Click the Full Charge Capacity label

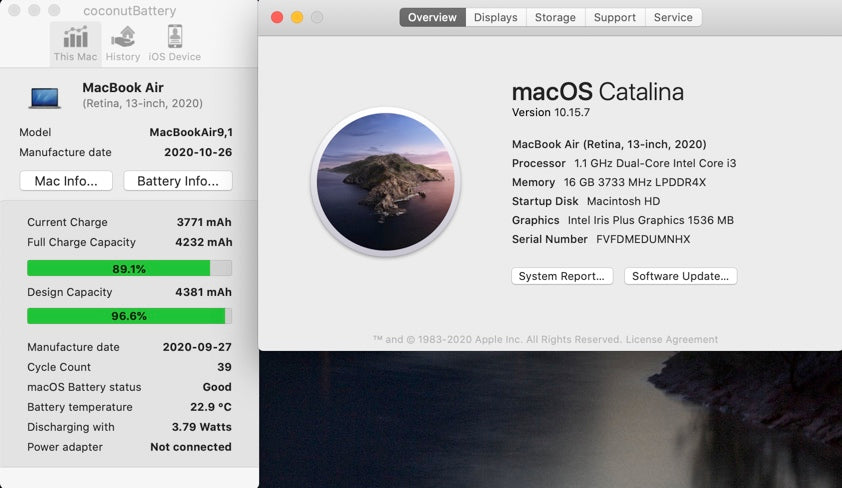tap(82, 242)
